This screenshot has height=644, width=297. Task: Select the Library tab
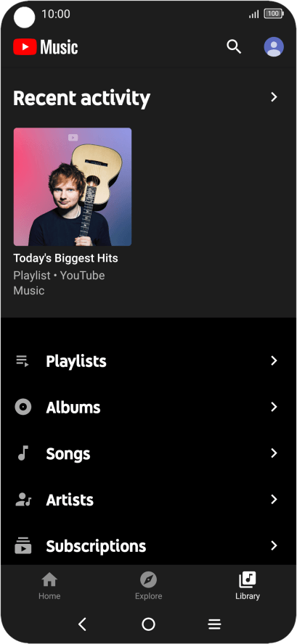point(248,586)
